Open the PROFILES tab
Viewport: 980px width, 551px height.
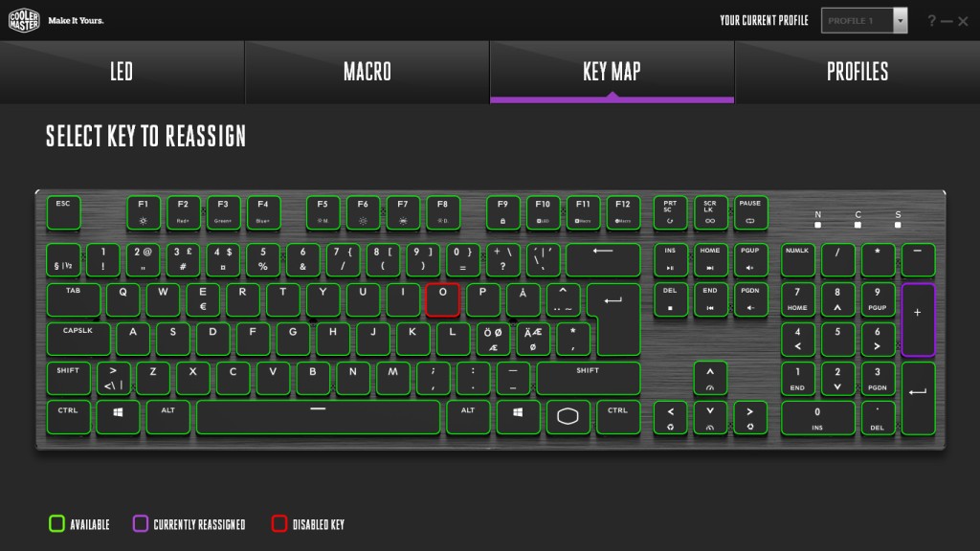pyautogui.click(x=857, y=72)
